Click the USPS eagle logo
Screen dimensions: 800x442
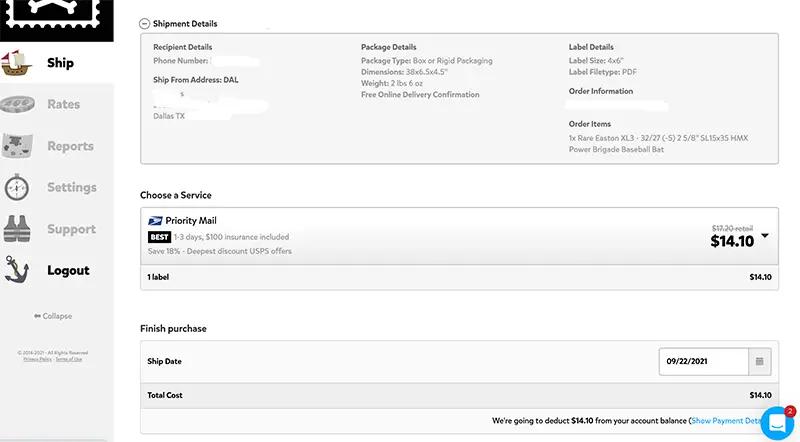click(x=155, y=220)
